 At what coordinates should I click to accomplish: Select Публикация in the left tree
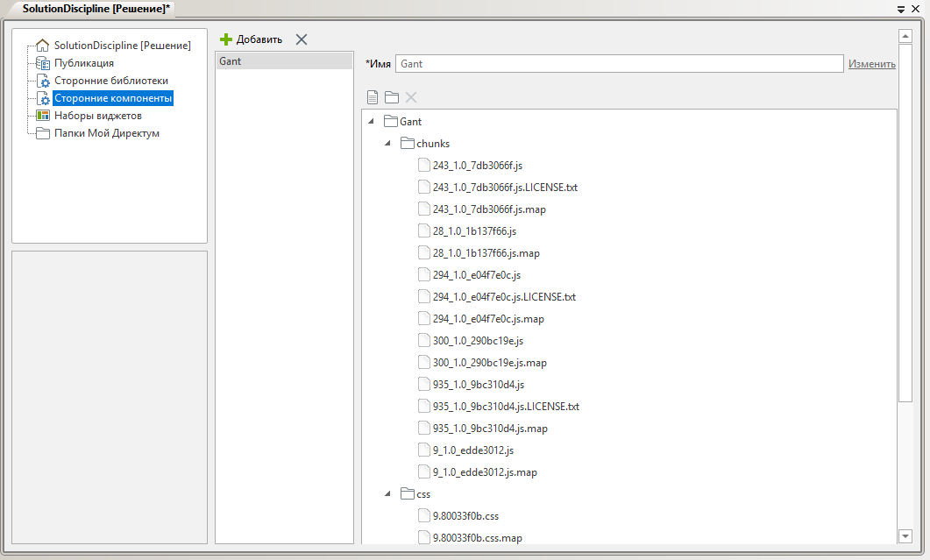pyautogui.click(x=83, y=63)
